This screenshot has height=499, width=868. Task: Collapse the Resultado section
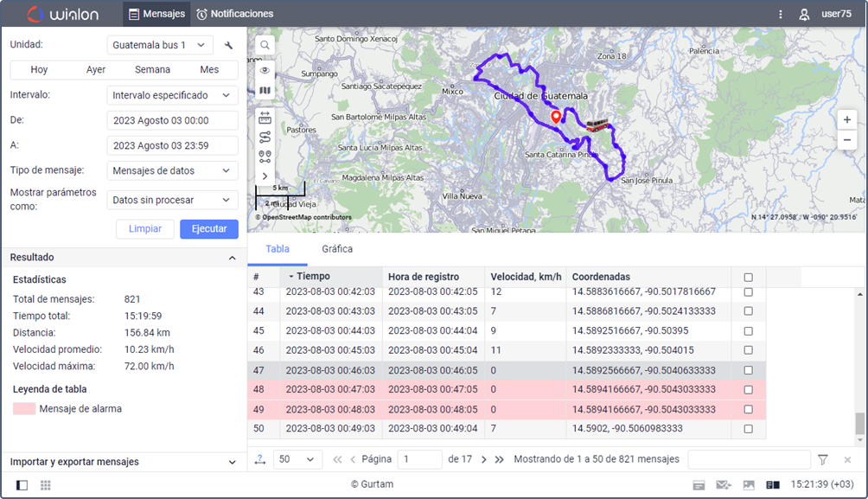coord(232,258)
